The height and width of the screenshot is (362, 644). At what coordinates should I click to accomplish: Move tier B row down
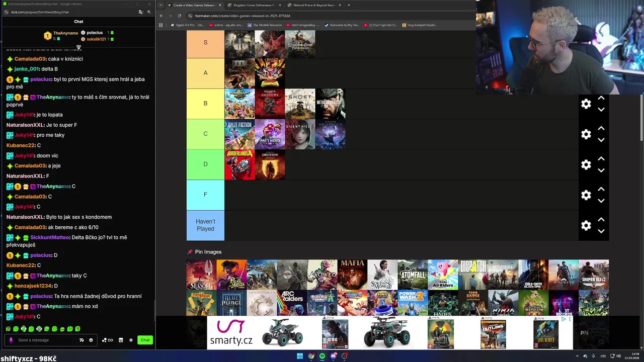[x=601, y=110]
